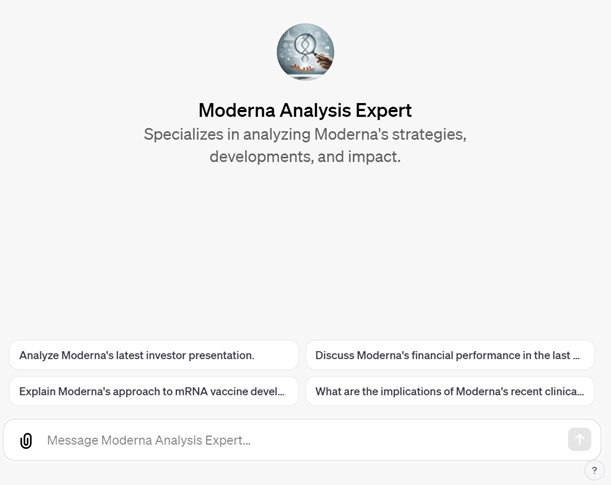The height and width of the screenshot is (485, 611).
Task: Click empty space in the message box
Action: point(409,440)
